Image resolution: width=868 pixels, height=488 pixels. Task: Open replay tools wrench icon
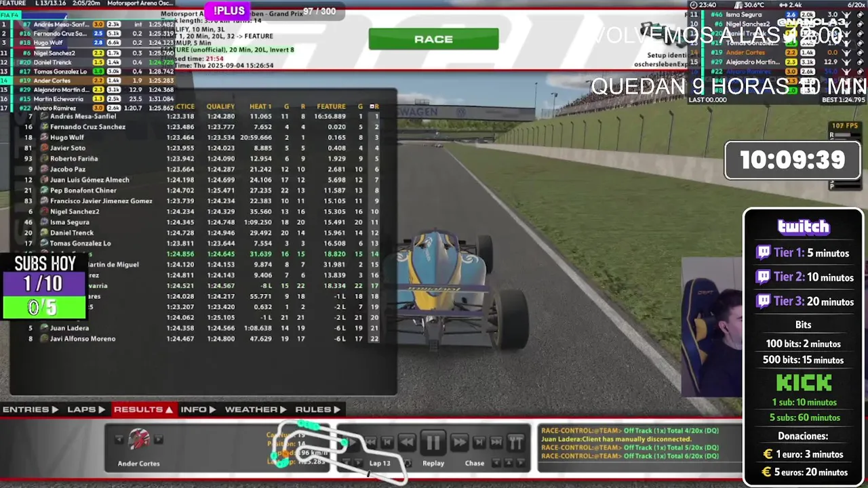[x=516, y=443]
